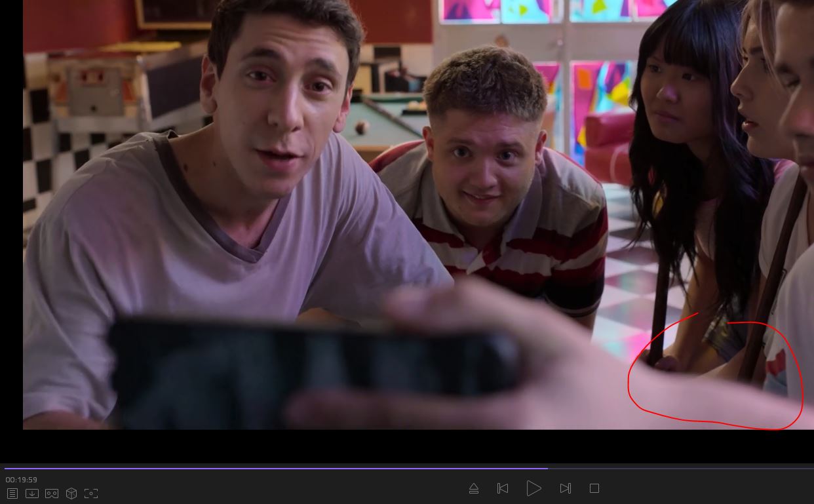Viewport: 814px width, 504px height.
Task: Click the 00:19:59 elapsed time display
Action: (22, 480)
